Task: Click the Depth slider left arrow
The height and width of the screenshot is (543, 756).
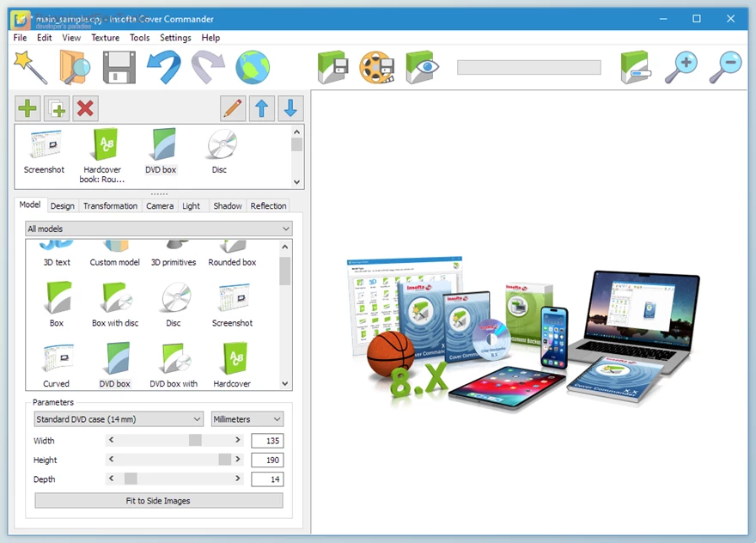Action: pyautogui.click(x=112, y=479)
